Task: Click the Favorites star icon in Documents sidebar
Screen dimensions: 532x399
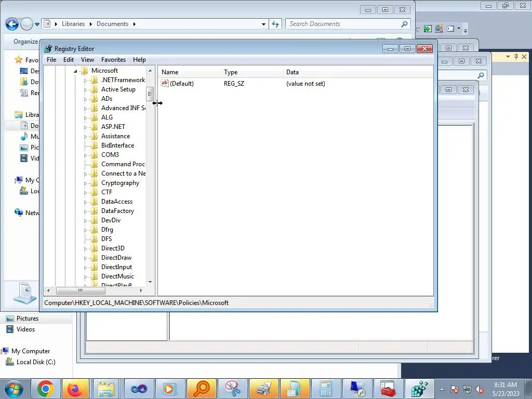Action: click(x=18, y=60)
